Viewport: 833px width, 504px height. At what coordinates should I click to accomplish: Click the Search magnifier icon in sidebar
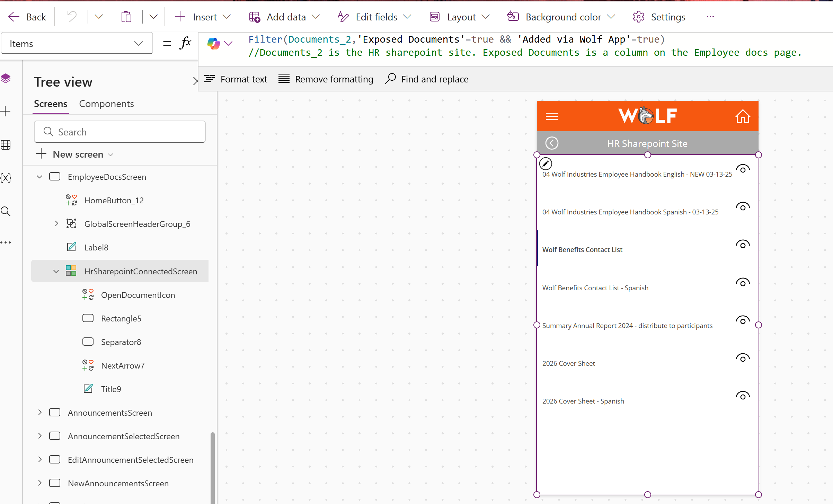[6, 211]
